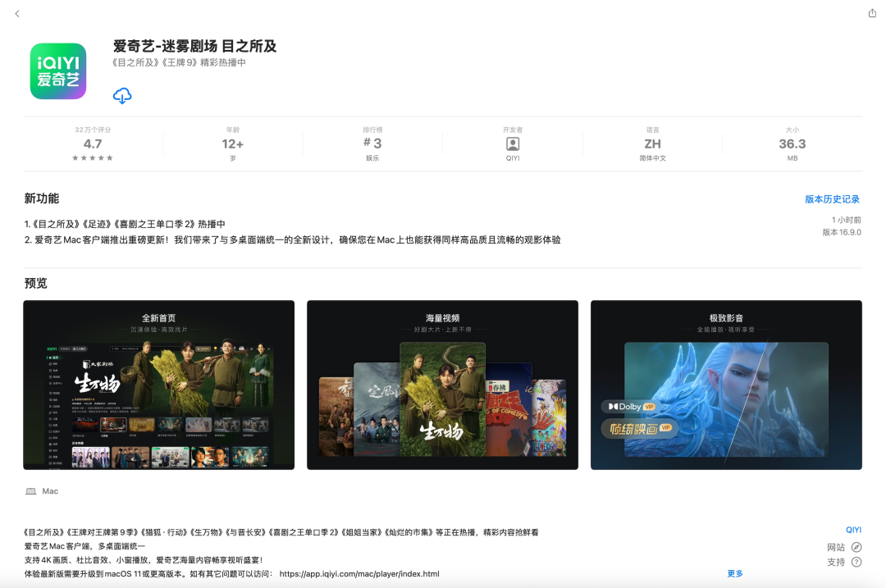The image size is (886, 588).
Task: Go back using the back chevron
Action: click(x=17, y=14)
